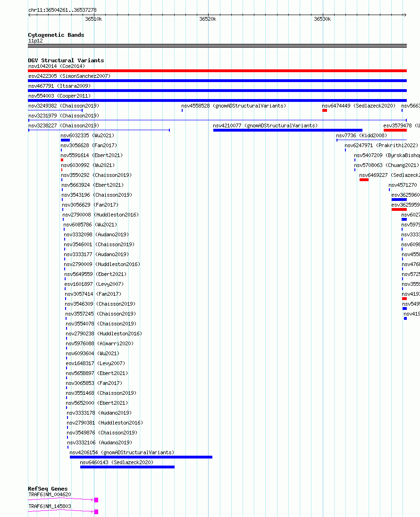
Task: Select nsv6474449 (Sedlazeck2020) label
Action: point(359,106)
